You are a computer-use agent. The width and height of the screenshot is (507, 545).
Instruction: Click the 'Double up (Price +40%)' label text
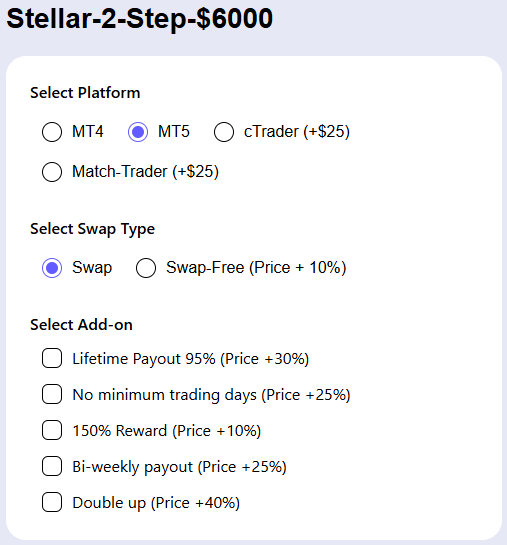click(156, 503)
